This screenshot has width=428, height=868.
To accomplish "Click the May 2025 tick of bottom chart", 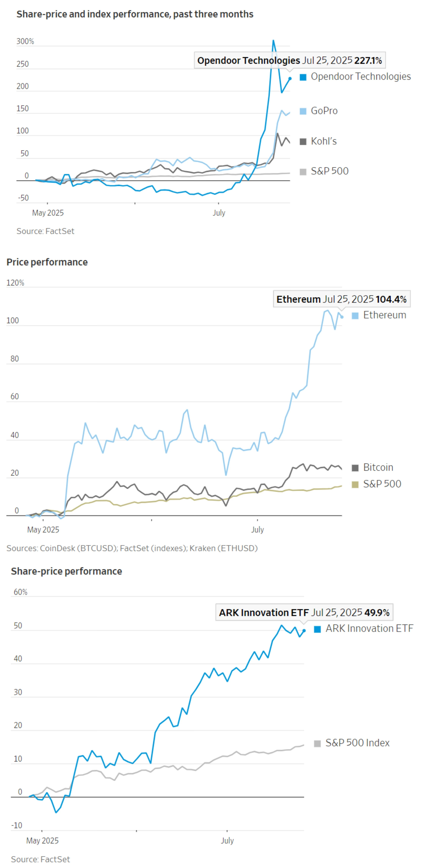I will [x=42, y=840].
